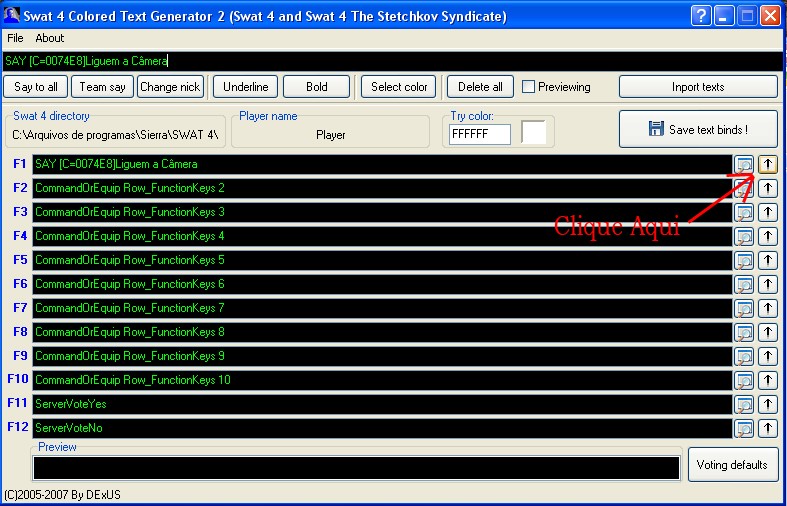787x506 pixels.
Task: Select the F9 Row_FunctionKeys 9 bind field
Action: 382,356
